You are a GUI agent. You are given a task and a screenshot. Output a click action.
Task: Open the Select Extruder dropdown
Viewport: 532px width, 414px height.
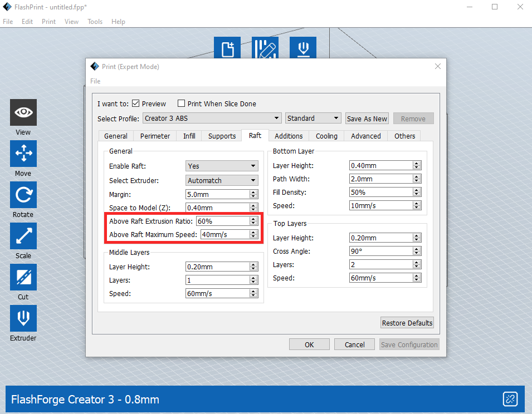click(x=222, y=181)
